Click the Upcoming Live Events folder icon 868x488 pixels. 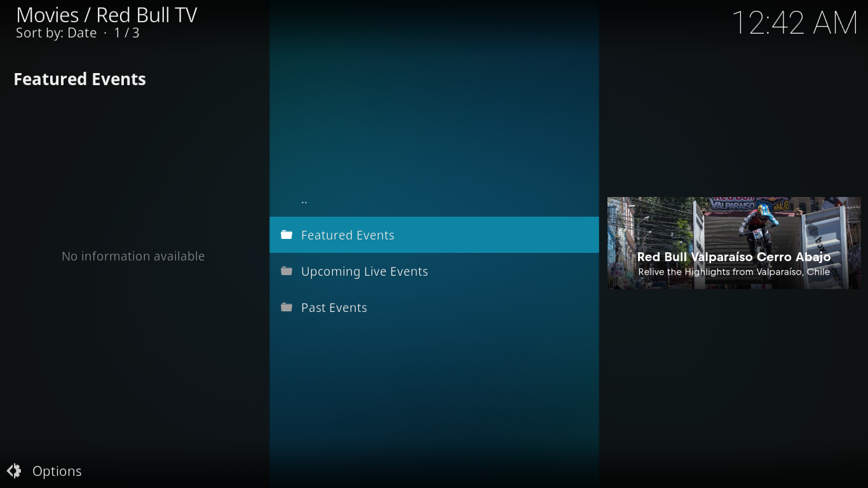(x=287, y=271)
